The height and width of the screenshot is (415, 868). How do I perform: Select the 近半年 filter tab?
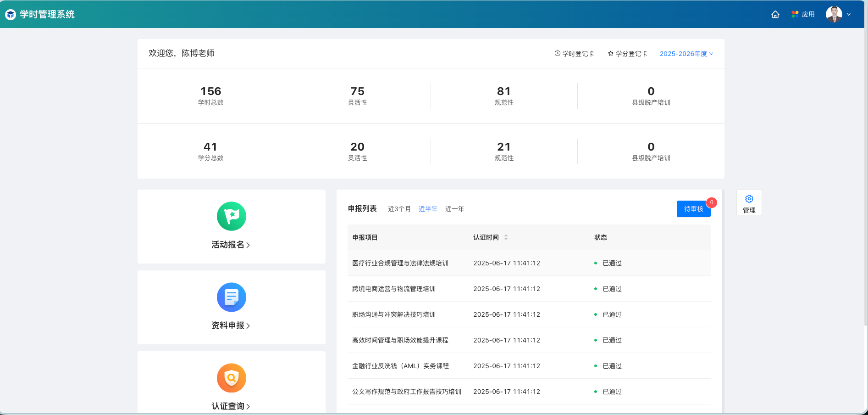tap(428, 209)
